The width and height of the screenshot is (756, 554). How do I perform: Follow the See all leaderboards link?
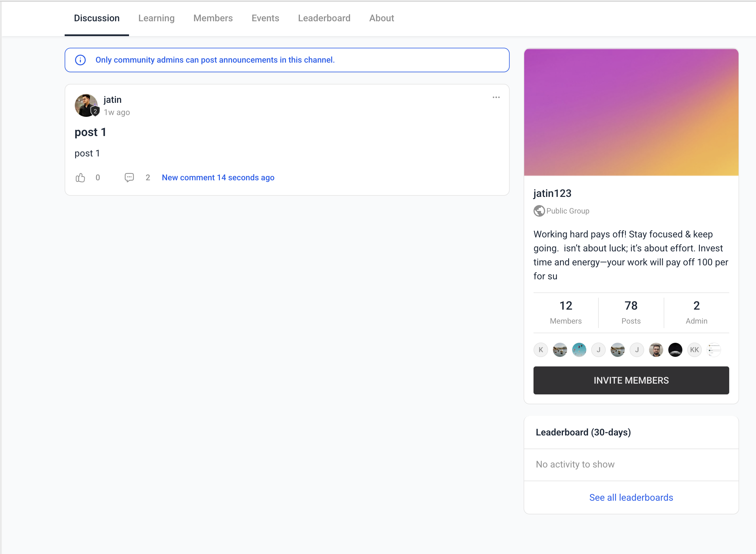pos(631,497)
